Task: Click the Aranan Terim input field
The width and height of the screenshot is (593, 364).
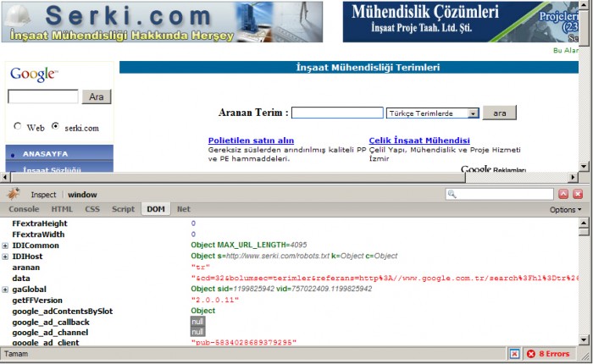Action: coord(337,113)
